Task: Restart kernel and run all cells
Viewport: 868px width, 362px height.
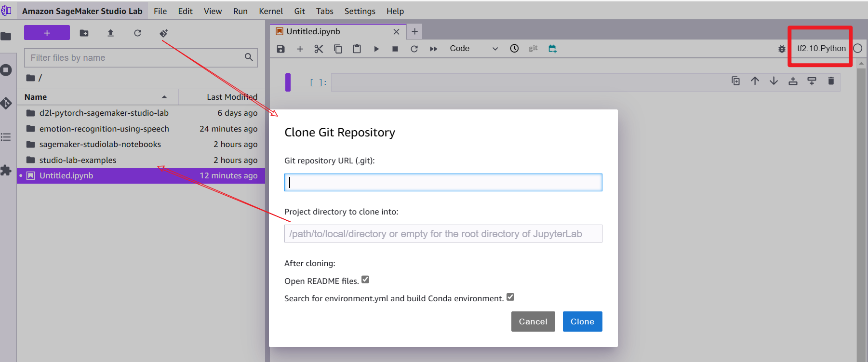Action: (433, 49)
